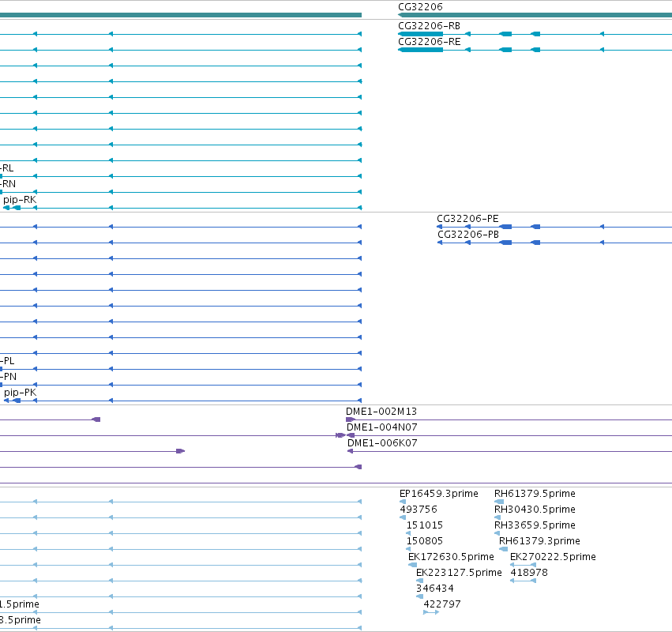Click the EK270222.5prime EST label

click(553, 557)
